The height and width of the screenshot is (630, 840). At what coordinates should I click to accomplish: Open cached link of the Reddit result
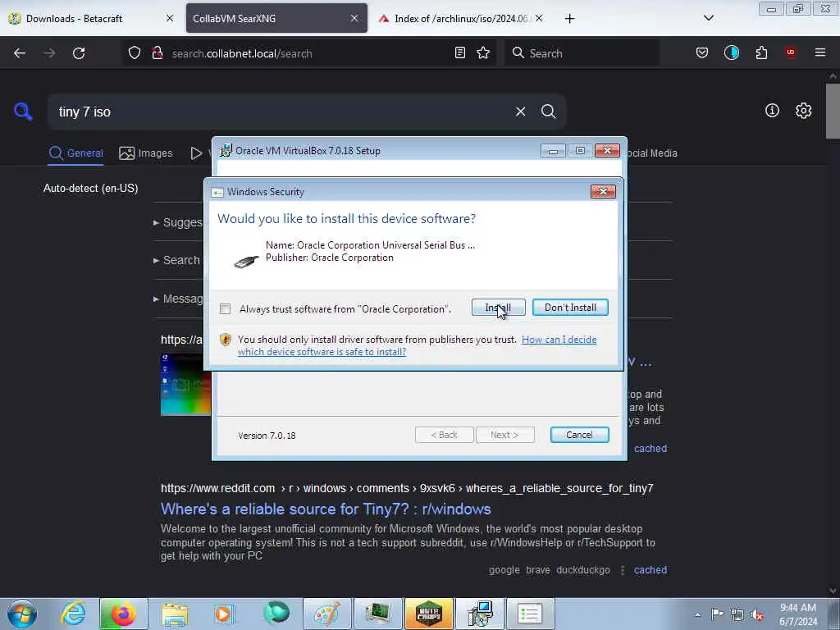click(651, 570)
